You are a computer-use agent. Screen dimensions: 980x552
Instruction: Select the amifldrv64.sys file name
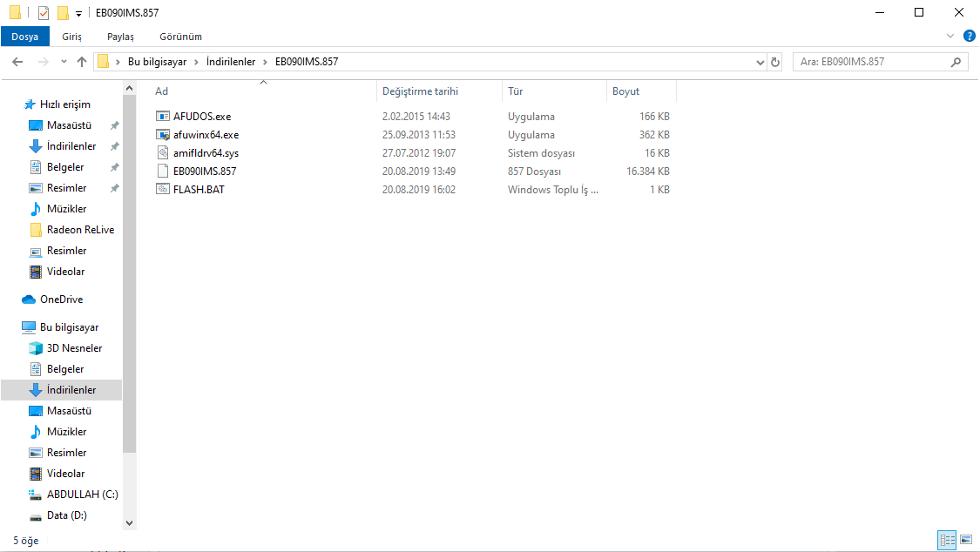pos(206,152)
